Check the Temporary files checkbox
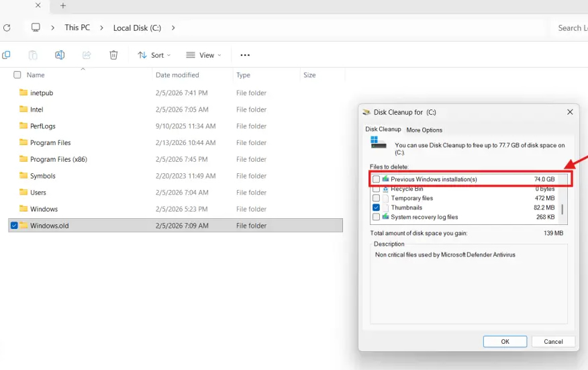Viewport: 588px width, 370px height. [x=376, y=197]
